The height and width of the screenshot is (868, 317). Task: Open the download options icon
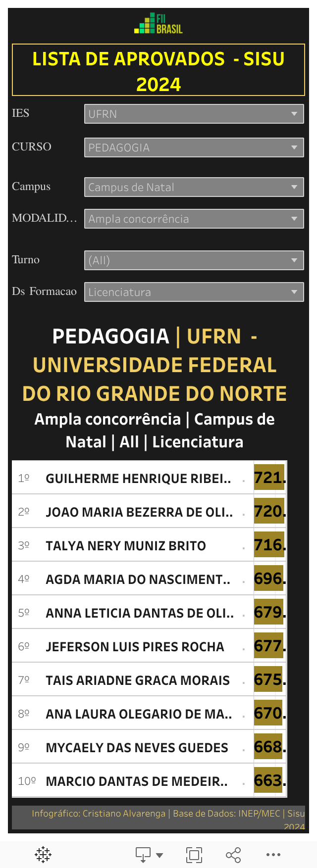click(x=143, y=854)
